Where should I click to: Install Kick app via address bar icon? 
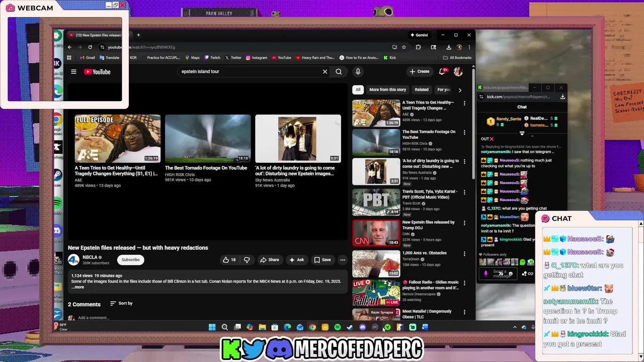[562, 97]
